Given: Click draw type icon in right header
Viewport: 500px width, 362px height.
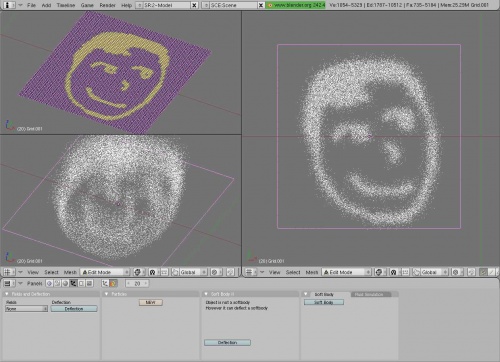Looking at the screenshot, I should point(379,272).
